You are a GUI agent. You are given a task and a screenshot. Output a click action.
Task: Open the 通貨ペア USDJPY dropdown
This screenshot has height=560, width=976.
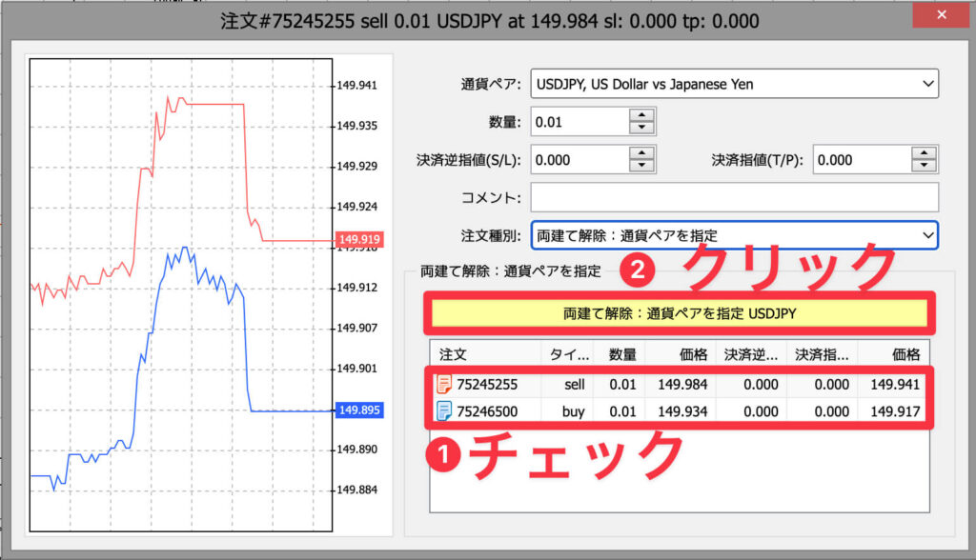927,84
